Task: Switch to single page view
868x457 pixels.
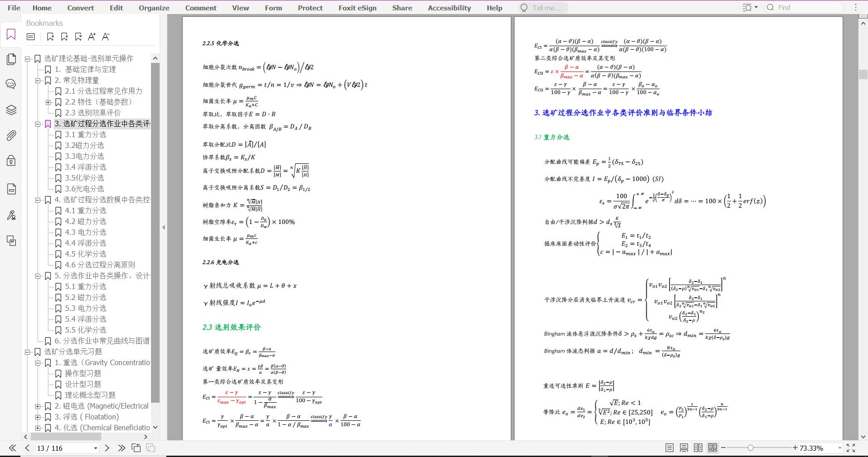Action: 670,448
